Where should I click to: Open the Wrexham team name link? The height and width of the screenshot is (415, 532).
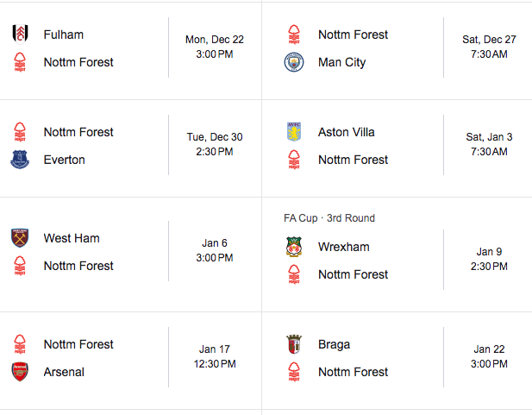pos(343,247)
